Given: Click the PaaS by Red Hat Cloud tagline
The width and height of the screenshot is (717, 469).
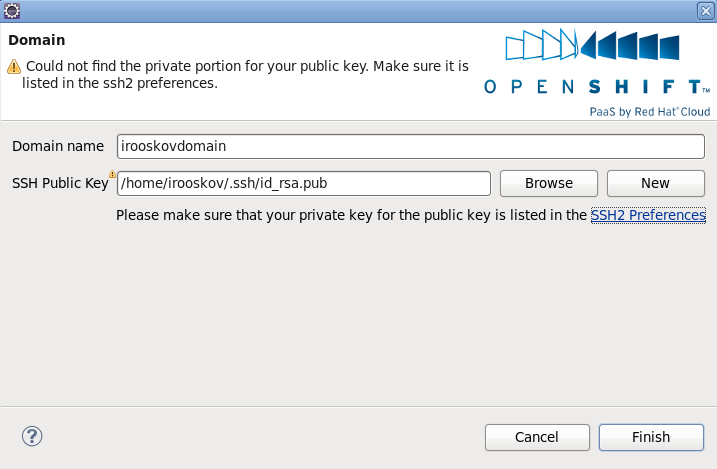Looking at the screenshot, I should 650,112.
